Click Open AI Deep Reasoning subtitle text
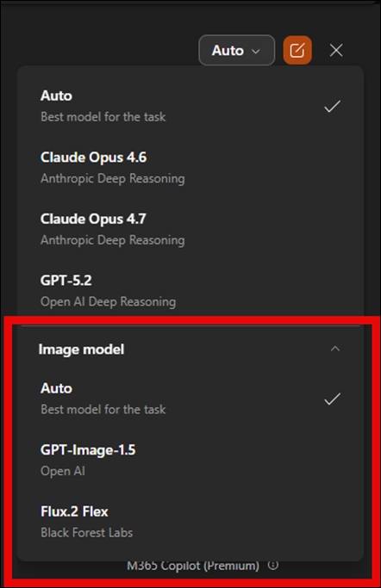 click(x=108, y=301)
